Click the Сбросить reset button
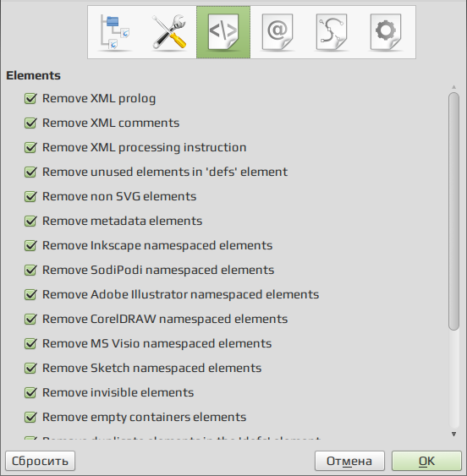Image resolution: width=467 pixels, height=476 pixels. tap(40, 461)
